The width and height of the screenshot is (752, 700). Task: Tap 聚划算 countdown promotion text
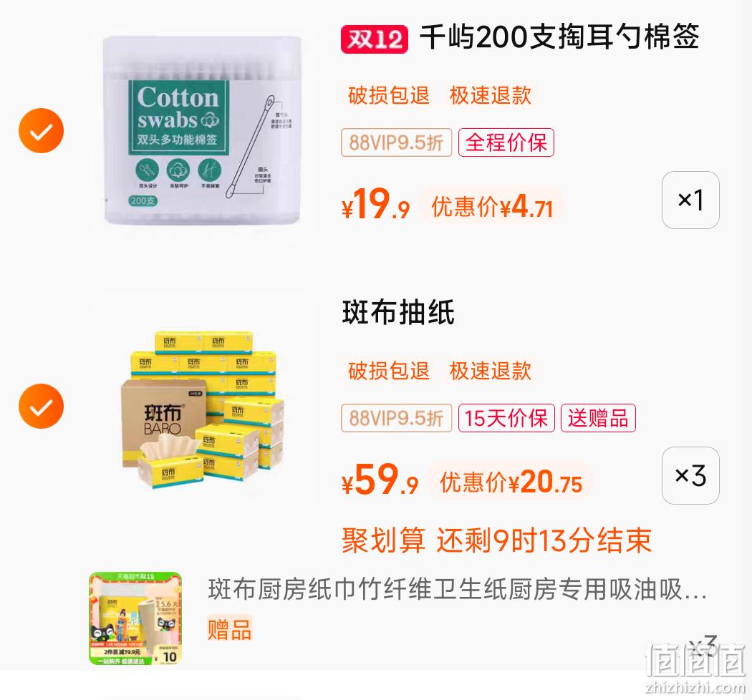[x=496, y=540]
